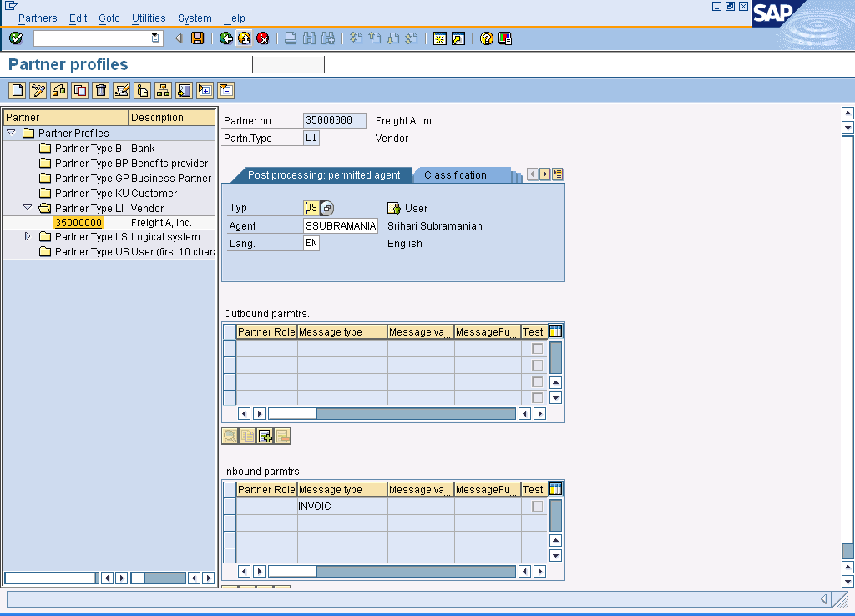Click the horizontal scrollbar thumb of Inbound parmtrs
855x616 pixels.
click(291, 571)
